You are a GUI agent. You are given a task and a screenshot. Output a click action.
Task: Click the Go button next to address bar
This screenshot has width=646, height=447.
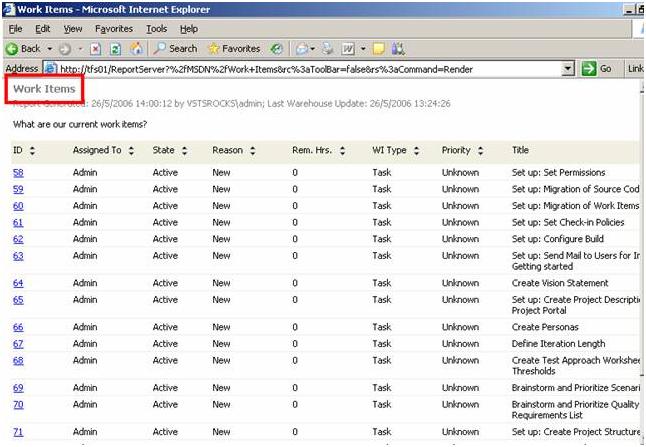point(598,69)
